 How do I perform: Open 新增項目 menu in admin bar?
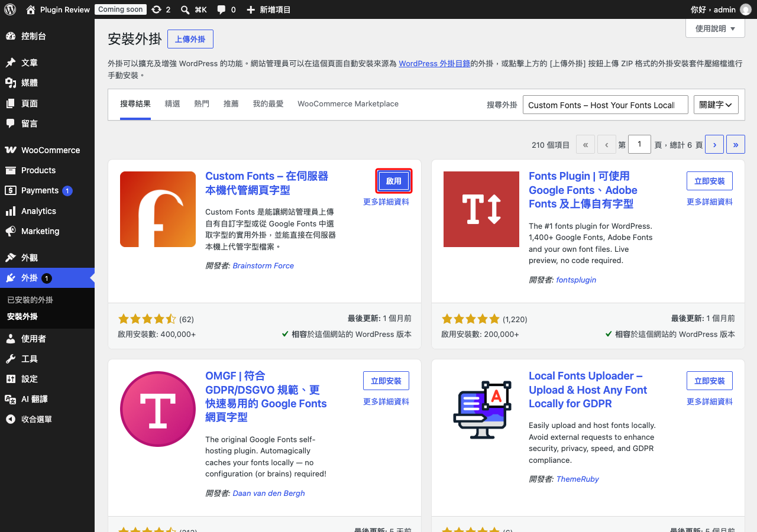pyautogui.click(x=268, y=9)
